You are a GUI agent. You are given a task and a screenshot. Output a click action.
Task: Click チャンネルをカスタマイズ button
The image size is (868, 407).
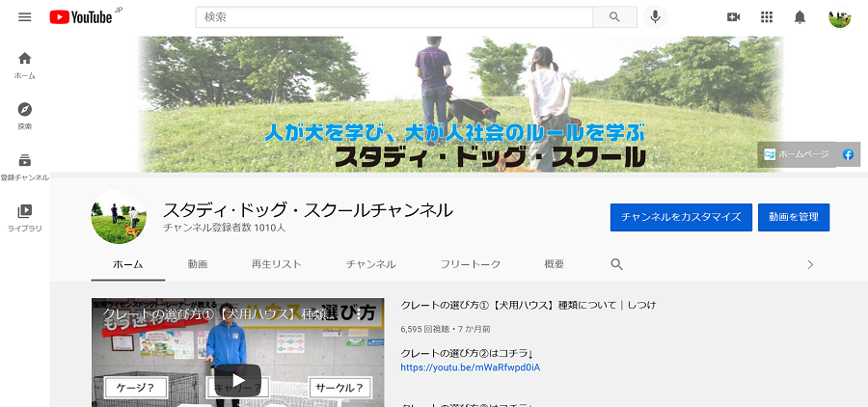[681, 217]
